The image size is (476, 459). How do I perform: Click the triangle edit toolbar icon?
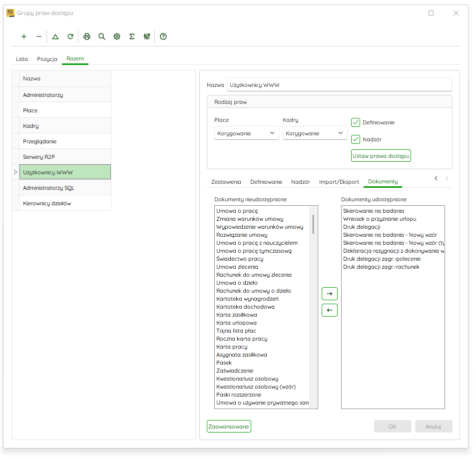55,37
